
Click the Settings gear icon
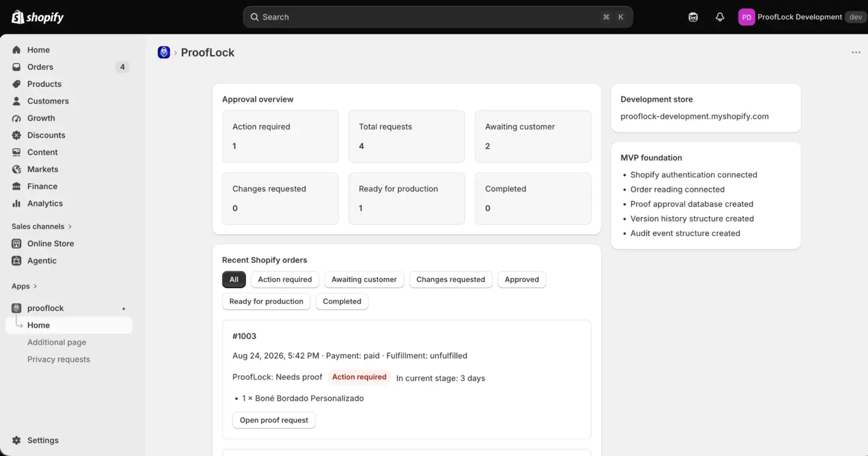[16, 440]
